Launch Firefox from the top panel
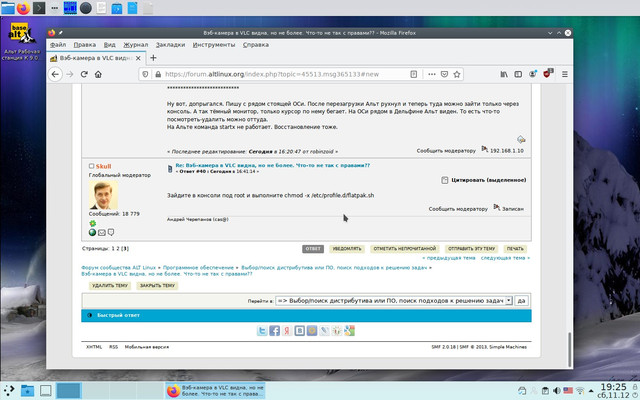640x400 pixels. [23, 8]
